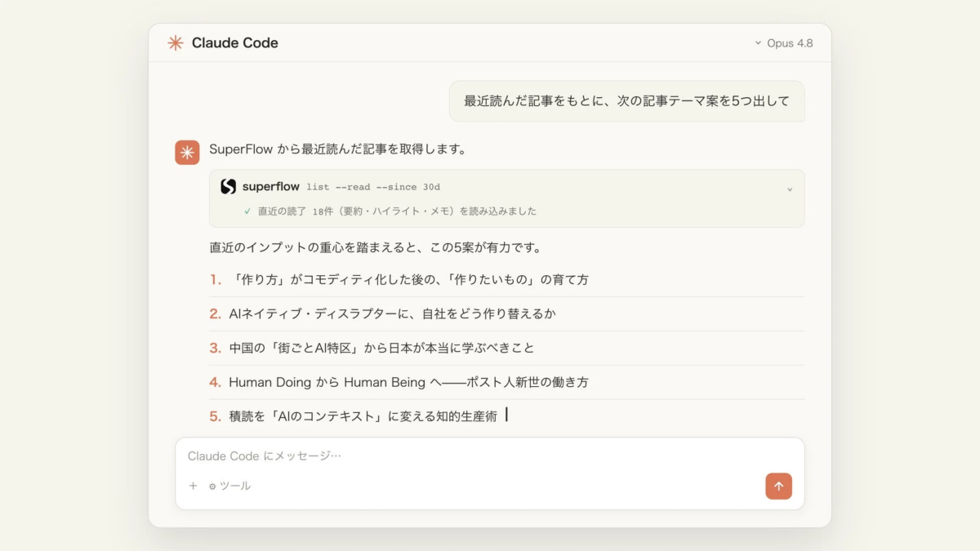Click the SuperFlow tool logo icon
The image size is (980, 551).
point(229,187)
